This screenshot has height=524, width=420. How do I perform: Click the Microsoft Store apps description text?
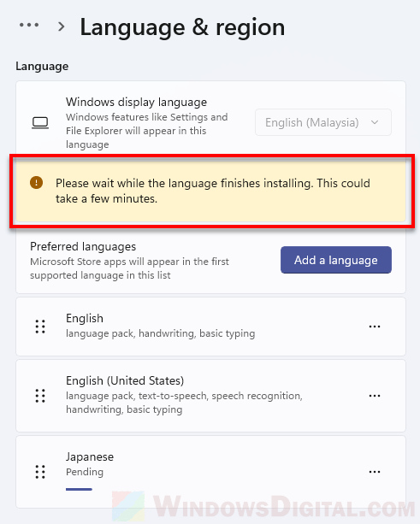click(x=129, y=268)
